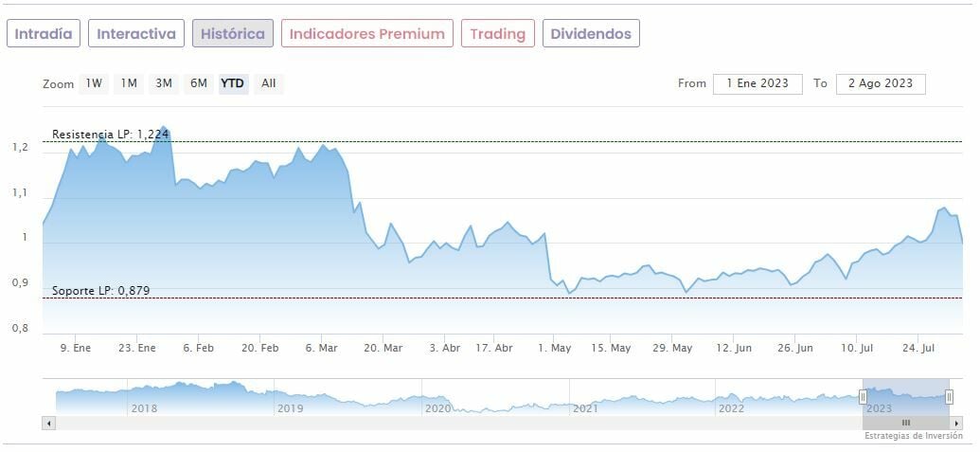Viewport: 980px width, 452px height.
Task: Click the scrollbar thumb grip
Action: tap(905, 423)
